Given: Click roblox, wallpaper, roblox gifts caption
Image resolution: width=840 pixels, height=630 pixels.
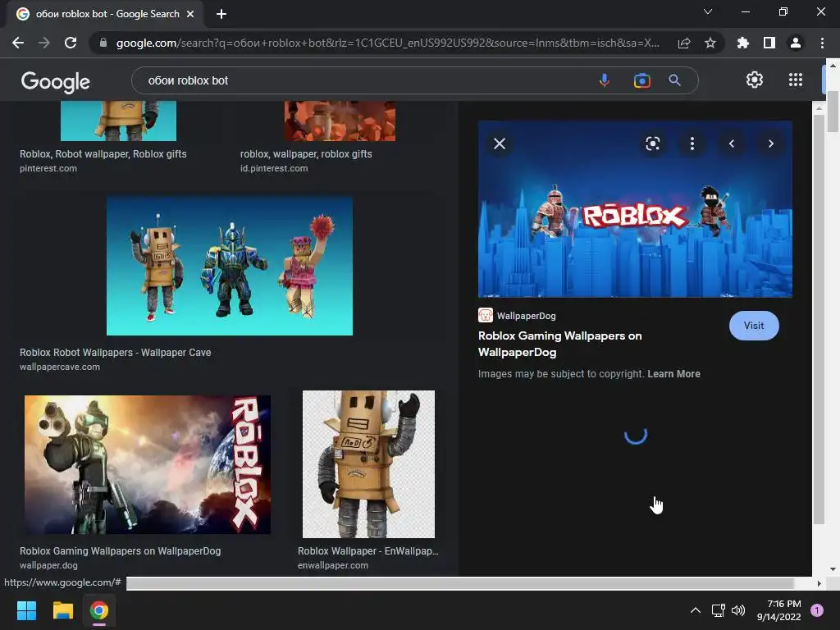Looking at the screenshot, I should click(x=306, y=153).
